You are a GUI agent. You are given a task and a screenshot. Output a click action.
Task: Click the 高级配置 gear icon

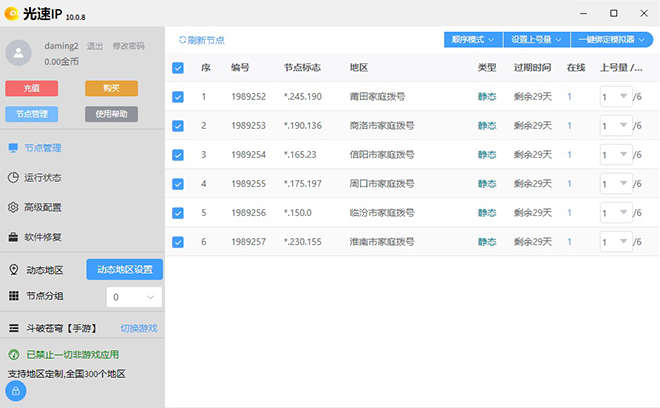pyautogui.click(x=13, y=207)
